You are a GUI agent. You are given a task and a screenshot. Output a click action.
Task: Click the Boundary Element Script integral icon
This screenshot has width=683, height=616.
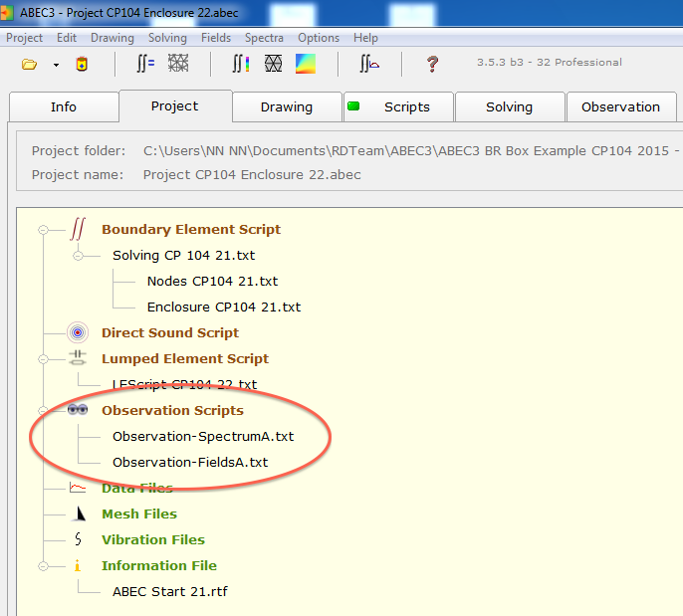click(78, 229)
